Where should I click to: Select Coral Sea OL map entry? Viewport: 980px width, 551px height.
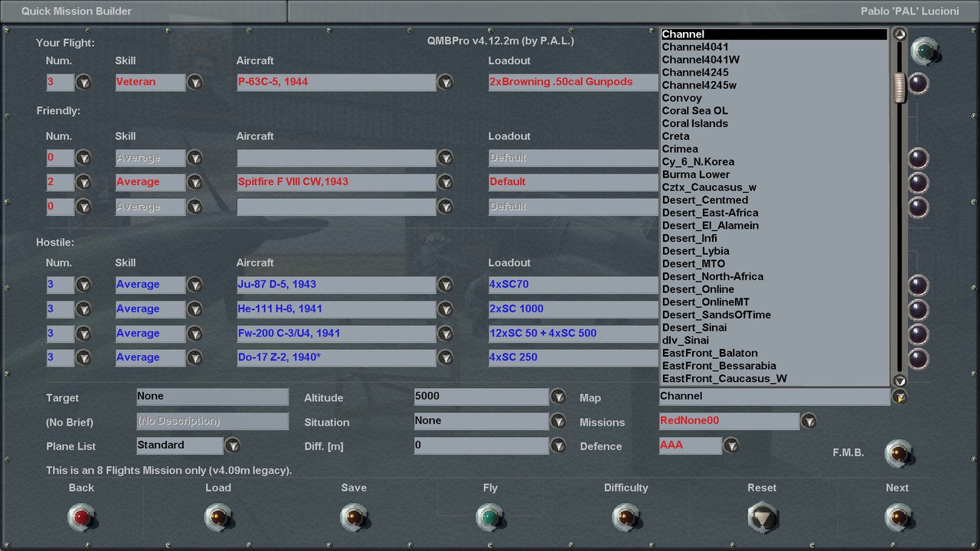[694, 111]
